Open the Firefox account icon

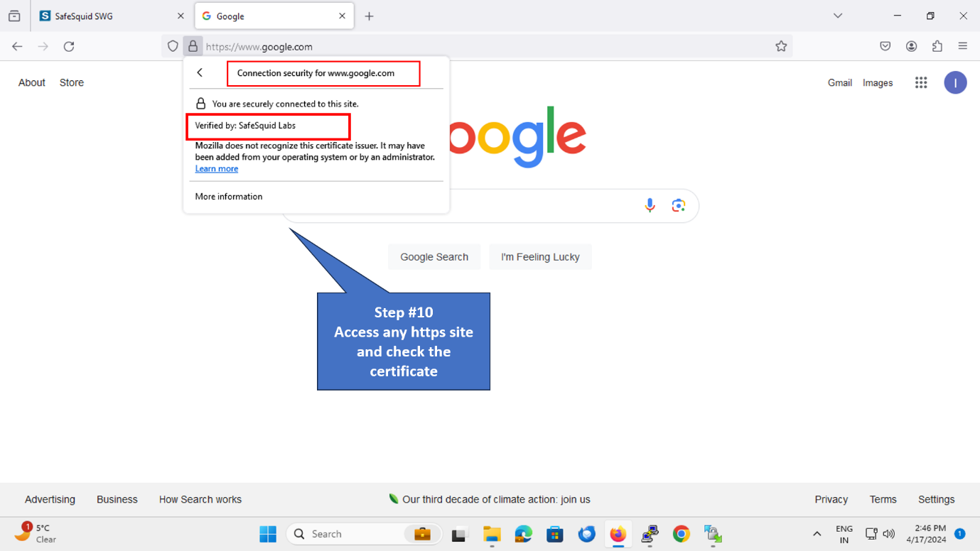911,46
